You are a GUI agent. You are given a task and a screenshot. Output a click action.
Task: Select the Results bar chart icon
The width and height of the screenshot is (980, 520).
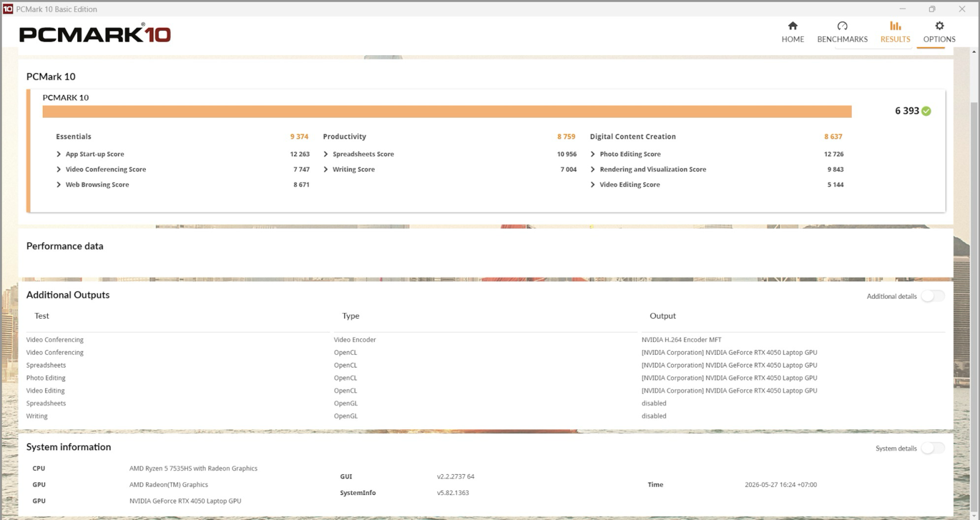point(895,26)
